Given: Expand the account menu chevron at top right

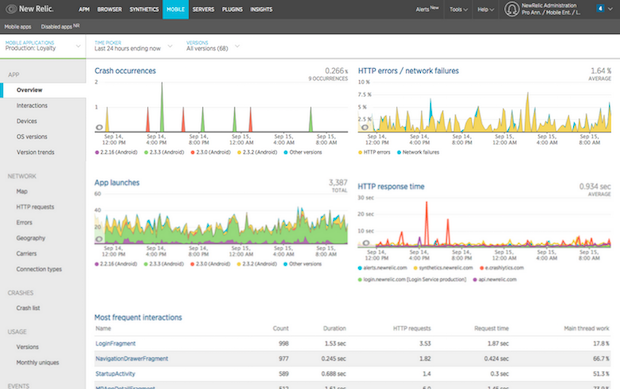Looking at the screenshot, I should pos(611,9).
